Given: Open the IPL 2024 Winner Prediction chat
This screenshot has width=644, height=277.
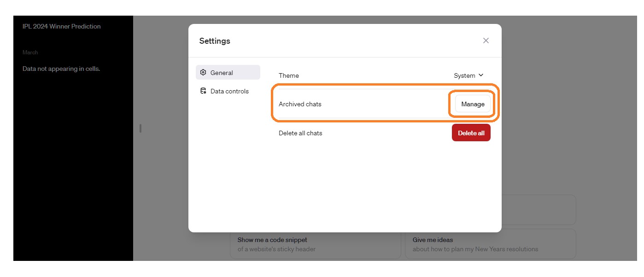Looking at the screenshot, I should tap(61, 26).
